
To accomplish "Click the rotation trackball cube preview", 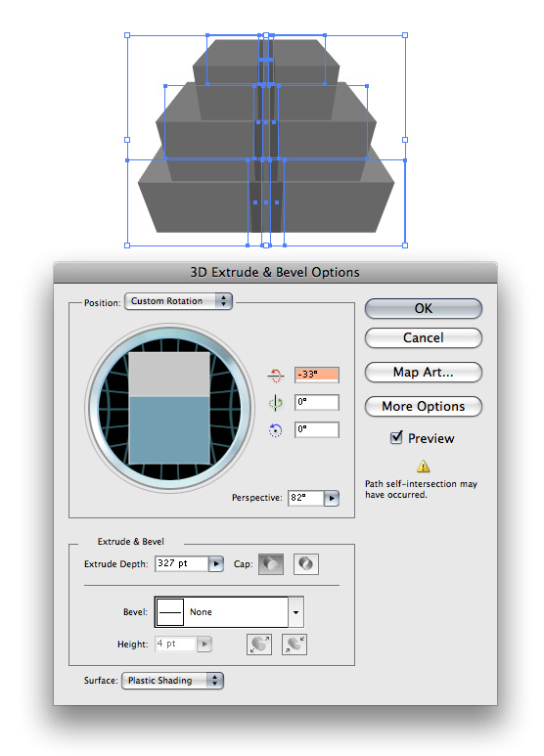I will (169, 408).
